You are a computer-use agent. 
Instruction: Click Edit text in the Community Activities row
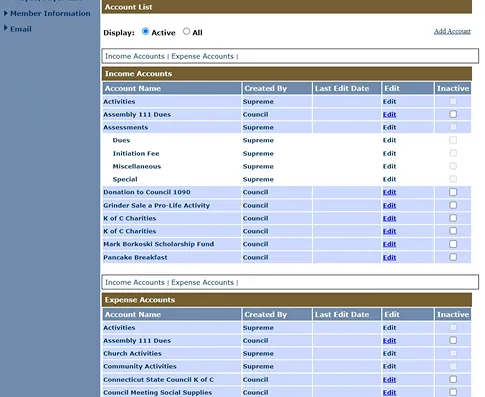click(389, 366)
